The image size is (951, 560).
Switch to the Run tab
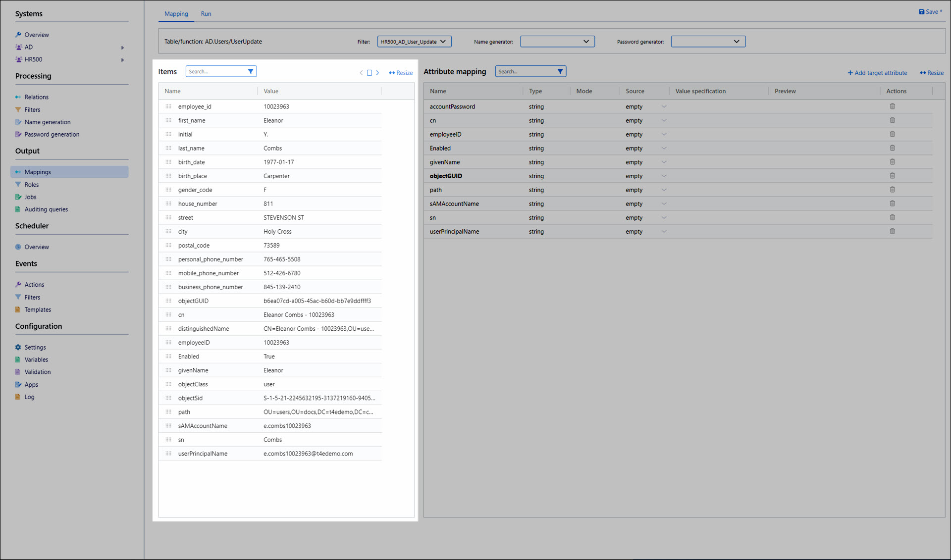tap(206, 14)
